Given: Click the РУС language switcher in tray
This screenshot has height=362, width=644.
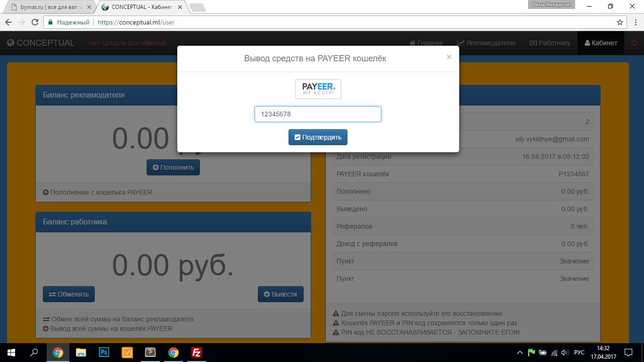Looking at the screenshot, I should click(579, 353).
